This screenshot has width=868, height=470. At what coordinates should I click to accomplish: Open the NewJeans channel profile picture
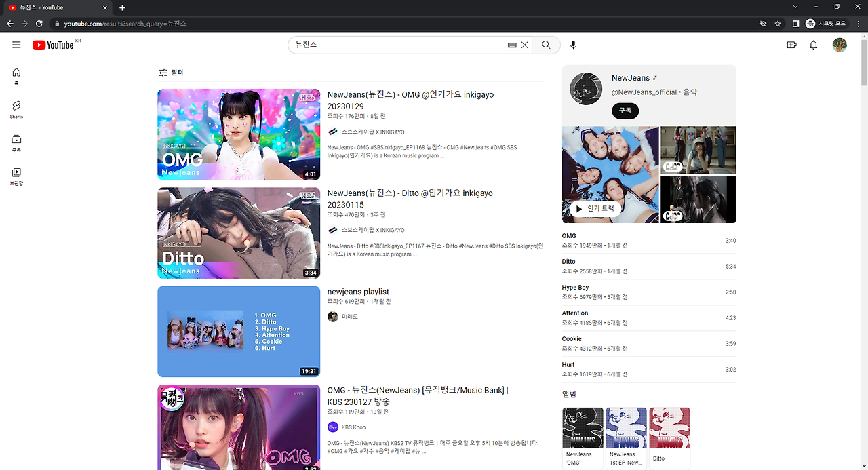tap(586, 89)
